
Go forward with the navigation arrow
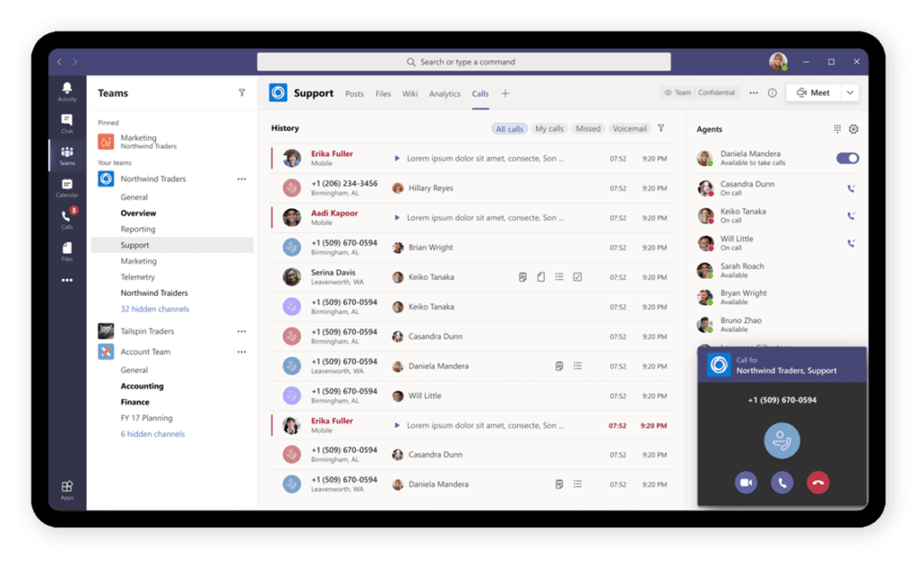coord(75,61)
